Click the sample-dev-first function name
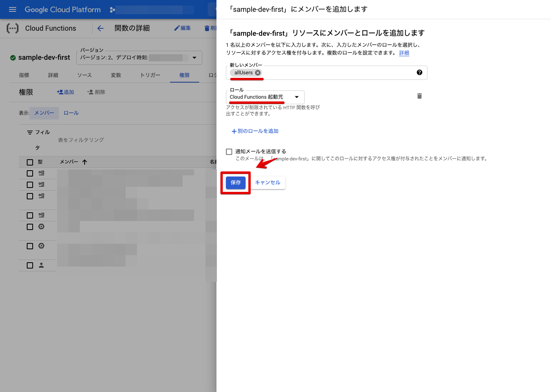This screenshot has height=392, width=551. point(44,57)
